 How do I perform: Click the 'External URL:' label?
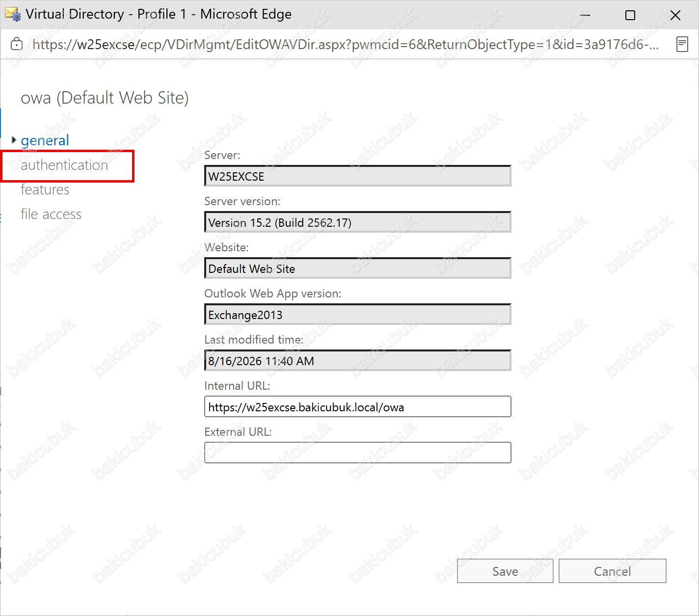(x=238, y=432)
